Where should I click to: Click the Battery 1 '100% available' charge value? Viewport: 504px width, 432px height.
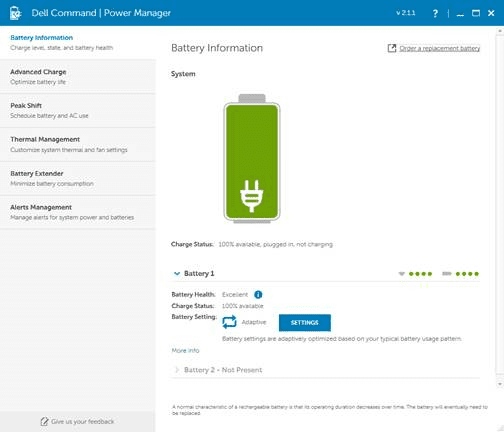click(243, 306)
